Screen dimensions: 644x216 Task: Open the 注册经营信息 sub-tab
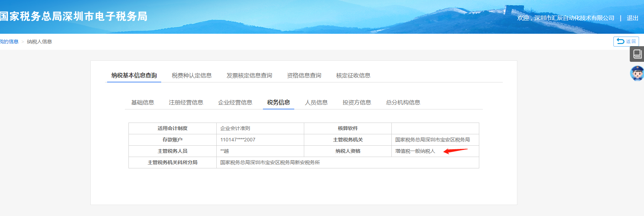[186, 102]
